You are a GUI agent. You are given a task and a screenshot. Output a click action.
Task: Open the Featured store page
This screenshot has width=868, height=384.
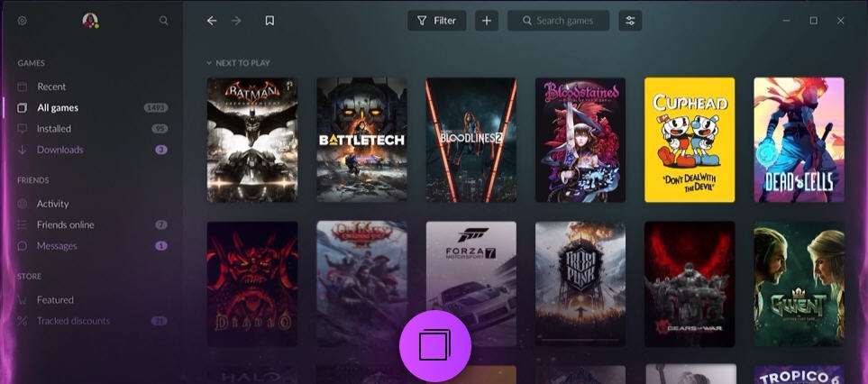(x=55, y=300)
